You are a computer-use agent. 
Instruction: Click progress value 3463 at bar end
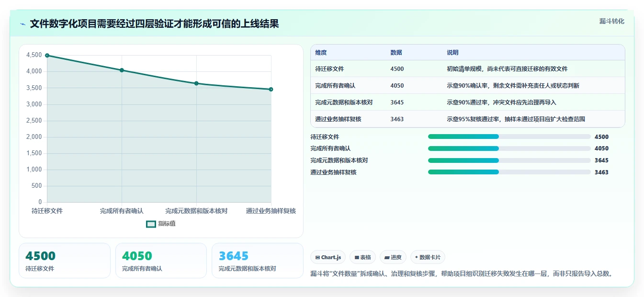(x=601, y=172)
